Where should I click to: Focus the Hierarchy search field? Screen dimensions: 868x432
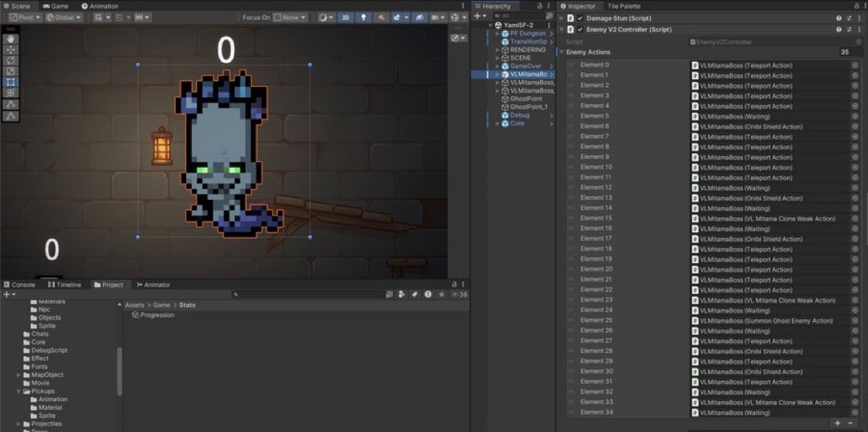[x=517, y=17]
